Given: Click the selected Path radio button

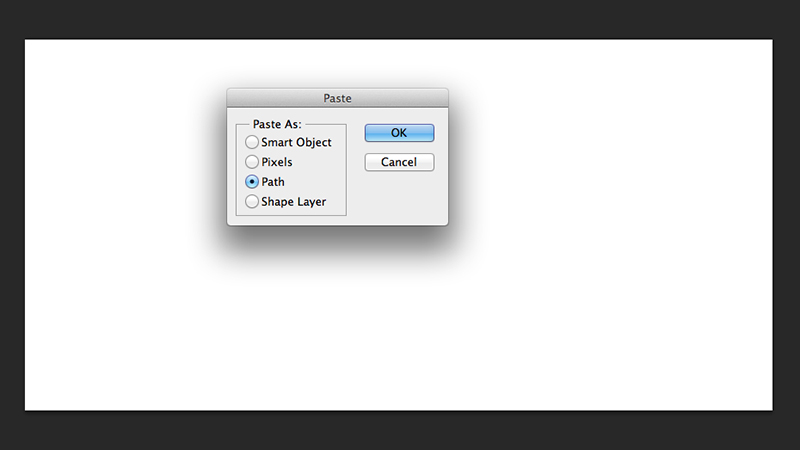Looking at the screenshot, I should pyautogui.click(x=252, y=182).
